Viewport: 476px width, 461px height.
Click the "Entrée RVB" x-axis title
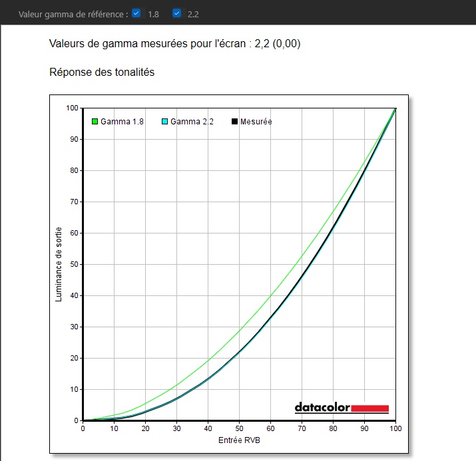pos(239,441)
